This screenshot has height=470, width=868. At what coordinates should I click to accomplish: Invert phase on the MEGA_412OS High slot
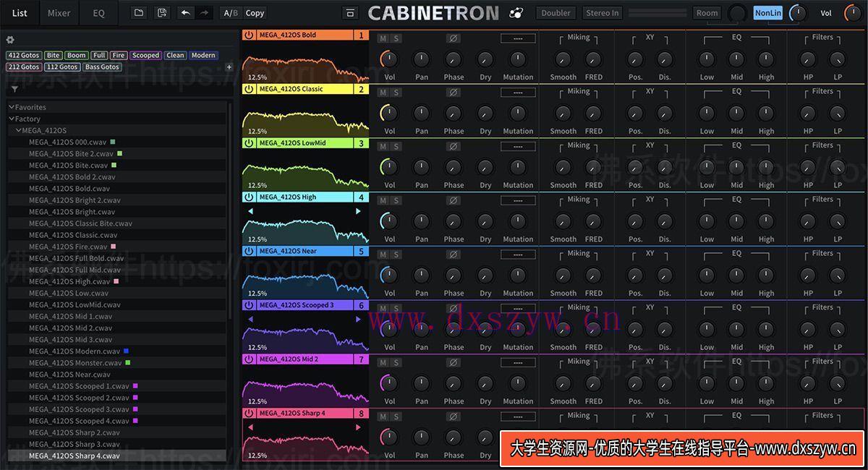454,200
